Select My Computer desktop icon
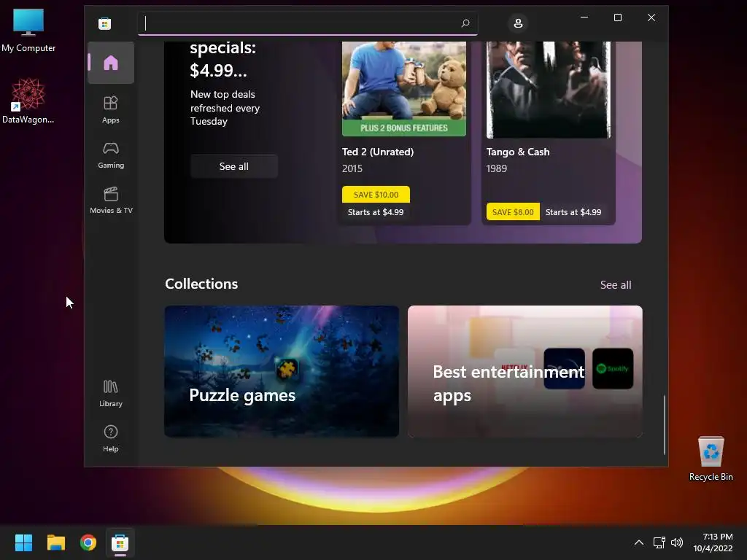Image resolution: width=747 pixels, height=560 pixels. [28, 31]
